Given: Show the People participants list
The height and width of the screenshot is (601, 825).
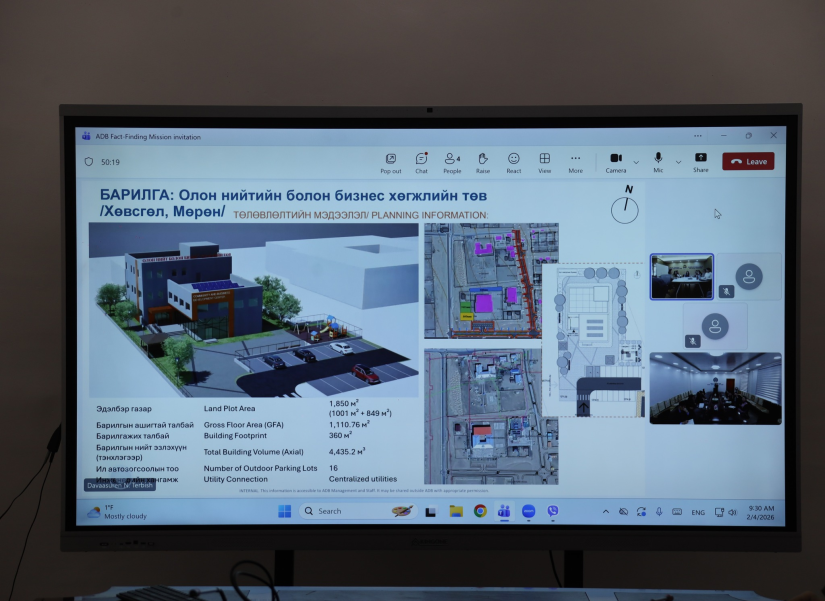Looking at the screenshot, I should pos(452,161).
